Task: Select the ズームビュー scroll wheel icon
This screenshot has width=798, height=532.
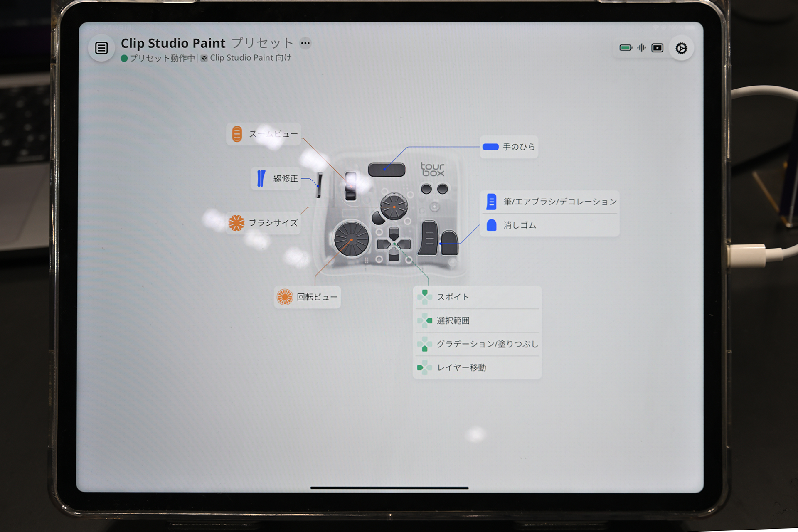Action: pos(236,134)
